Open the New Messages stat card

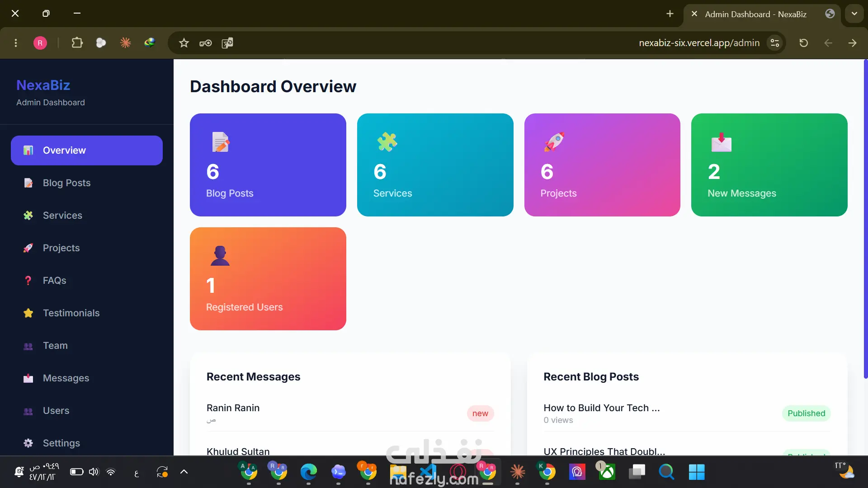tap(769, 165)
